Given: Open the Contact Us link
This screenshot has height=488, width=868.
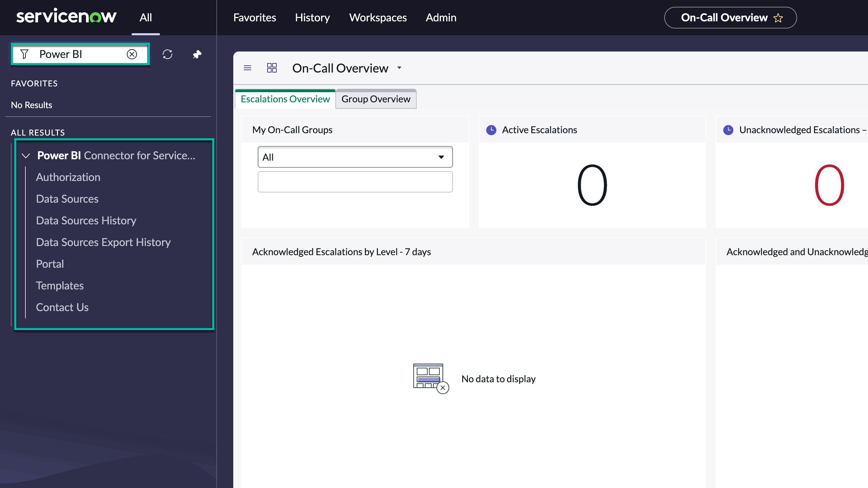Looking at the screenshot, I should tap(62, 307).
